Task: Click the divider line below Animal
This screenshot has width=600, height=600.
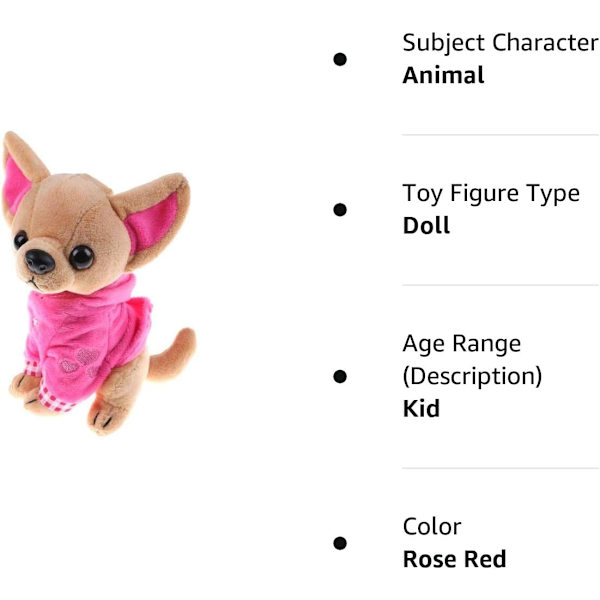Action: point(500,135)
